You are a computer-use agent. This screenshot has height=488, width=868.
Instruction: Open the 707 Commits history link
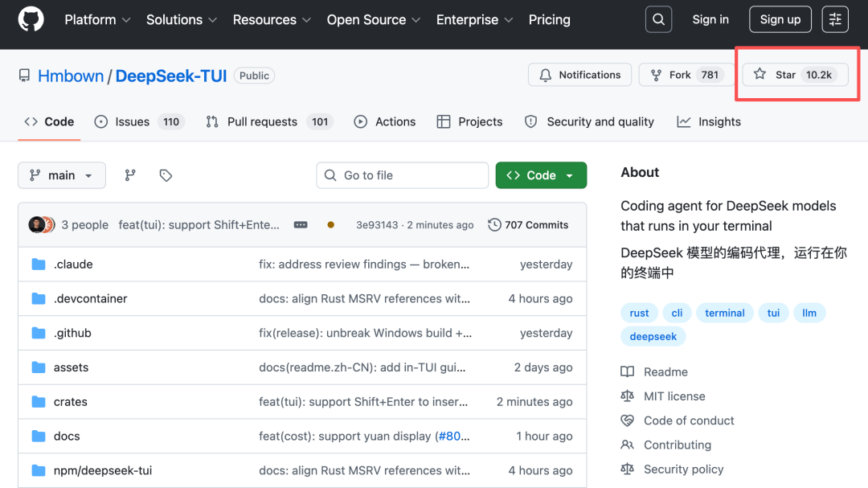528,225
